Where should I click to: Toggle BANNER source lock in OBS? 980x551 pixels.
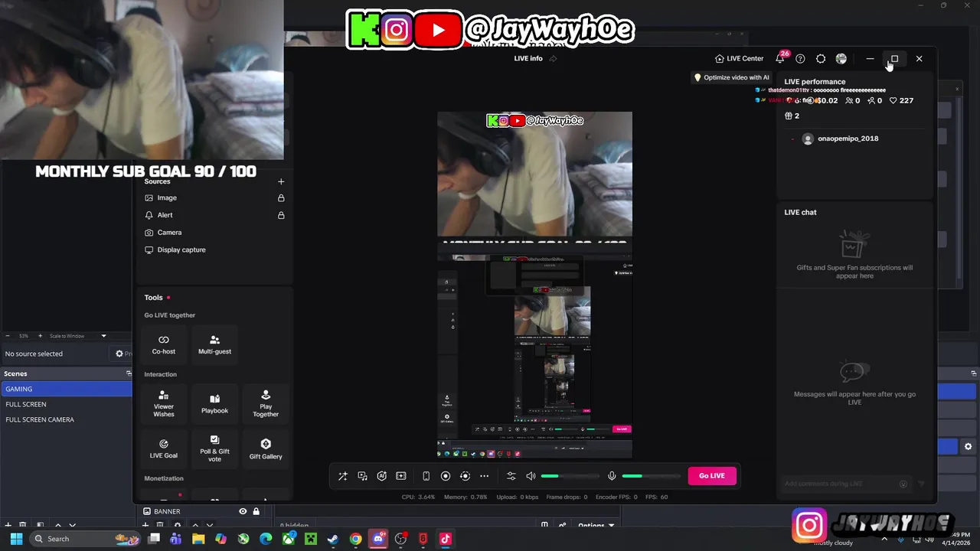tap(256, 511)
